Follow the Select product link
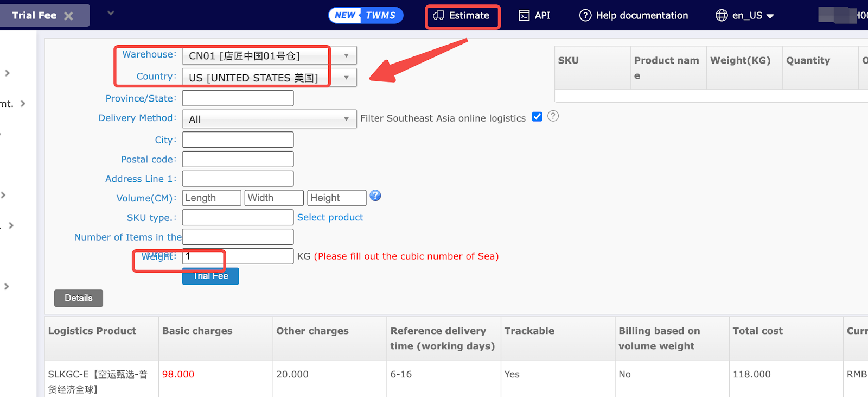The width and height of the screenshot is (868, 397). tap(330, 217)
